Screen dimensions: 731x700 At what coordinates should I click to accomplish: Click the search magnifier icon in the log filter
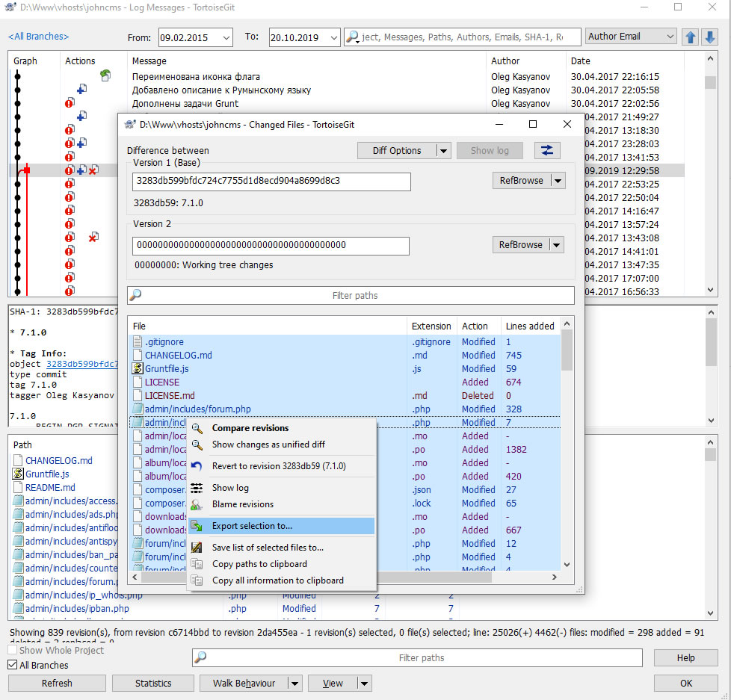353,37
